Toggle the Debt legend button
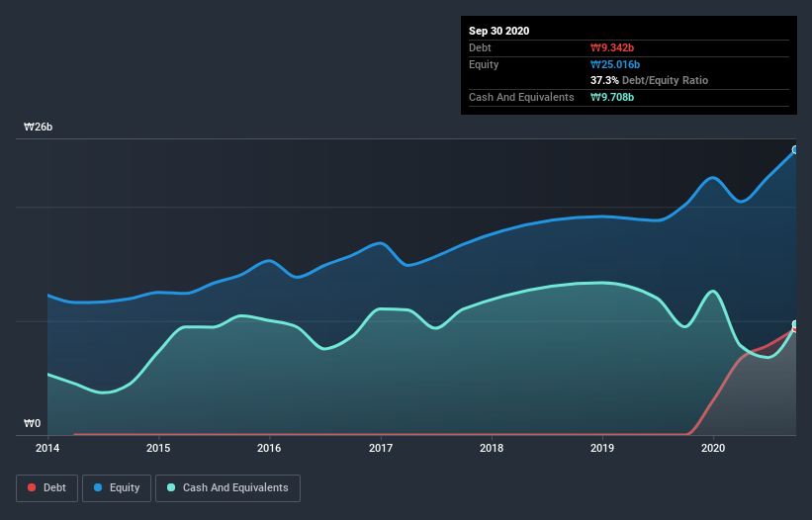This screenshot has height=520, width=812. pyautogui.click(x=46, y=488)
